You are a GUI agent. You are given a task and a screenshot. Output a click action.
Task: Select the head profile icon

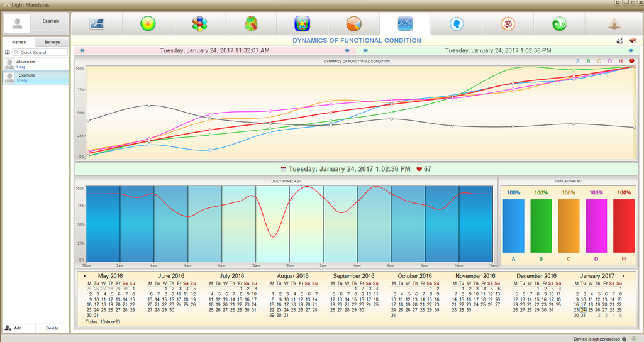coord(457,24)
